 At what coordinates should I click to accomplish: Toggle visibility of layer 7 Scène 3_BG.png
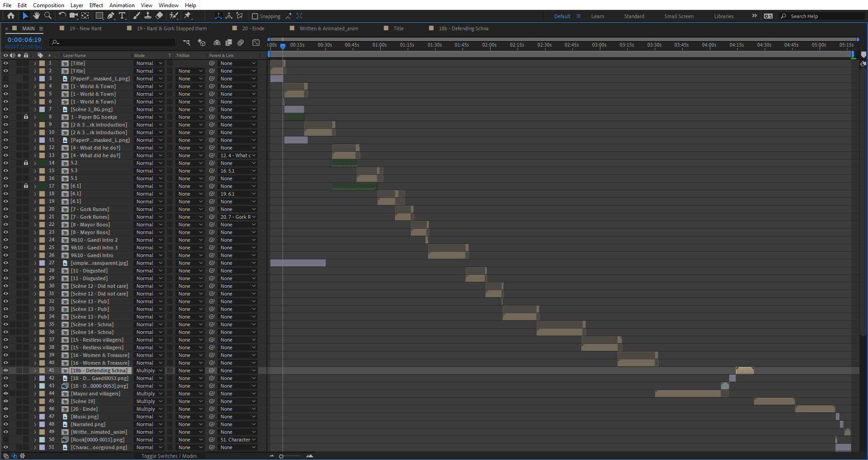6,109
